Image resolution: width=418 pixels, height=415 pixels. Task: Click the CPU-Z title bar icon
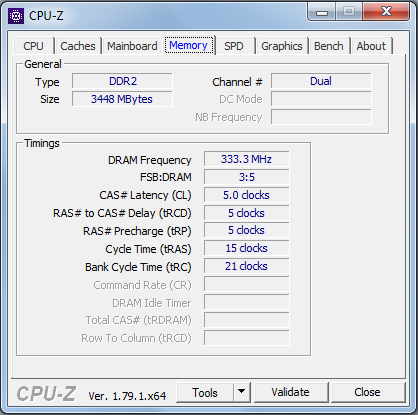pos(16,16)
